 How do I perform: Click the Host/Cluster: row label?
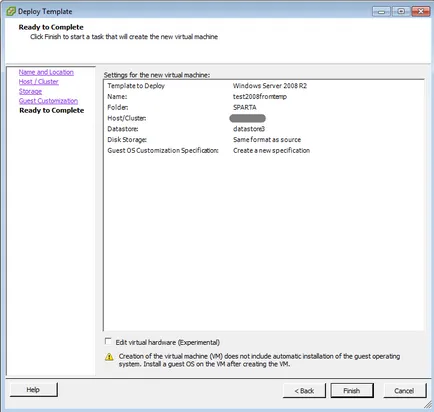(x=127, y=118)
